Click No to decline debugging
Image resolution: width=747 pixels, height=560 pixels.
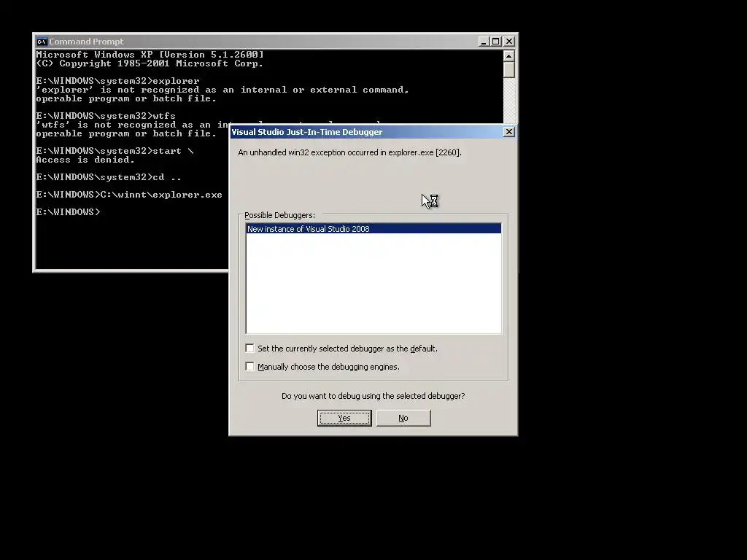pyautogui.click(x=403, y=418)
